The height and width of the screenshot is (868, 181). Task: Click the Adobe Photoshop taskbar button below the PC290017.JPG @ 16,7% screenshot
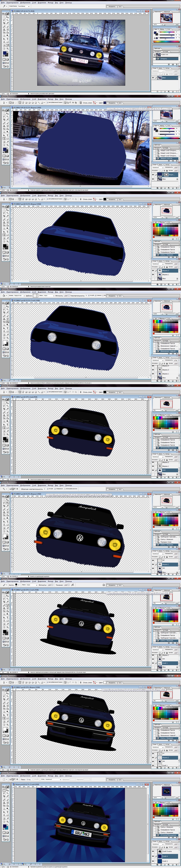pyautogui.click(x=8, y=96)
